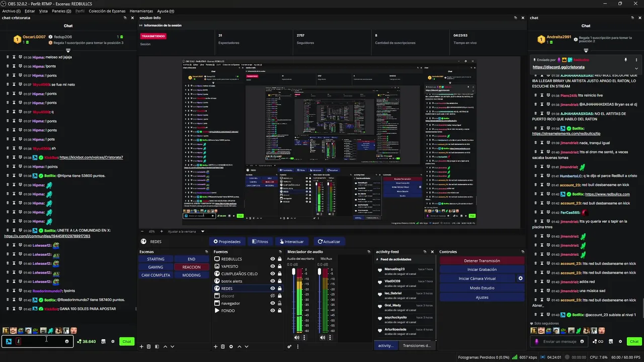Screen dimensions: 644x362
Task: Close the activity-feed panel
Action: coord(432,252)
